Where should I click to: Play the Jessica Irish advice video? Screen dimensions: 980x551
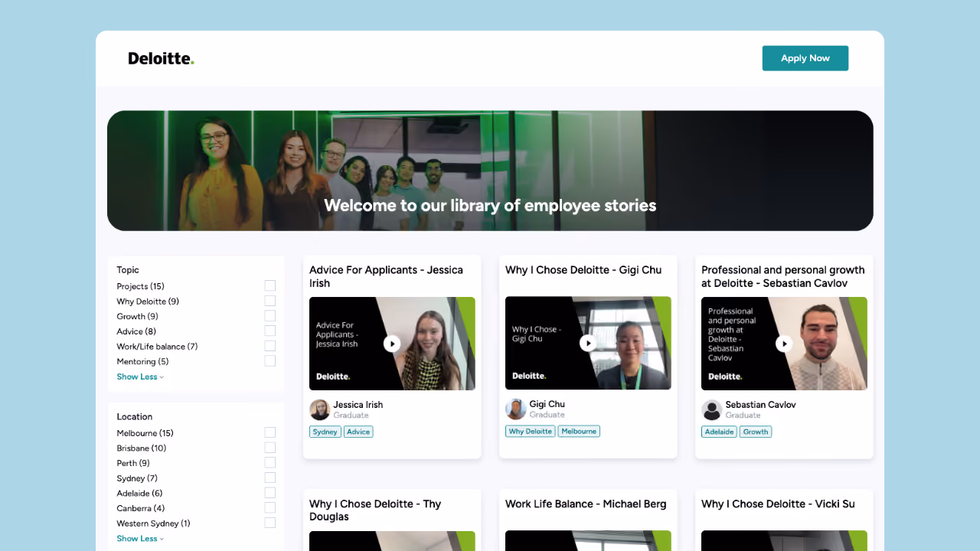coord(392,344)
